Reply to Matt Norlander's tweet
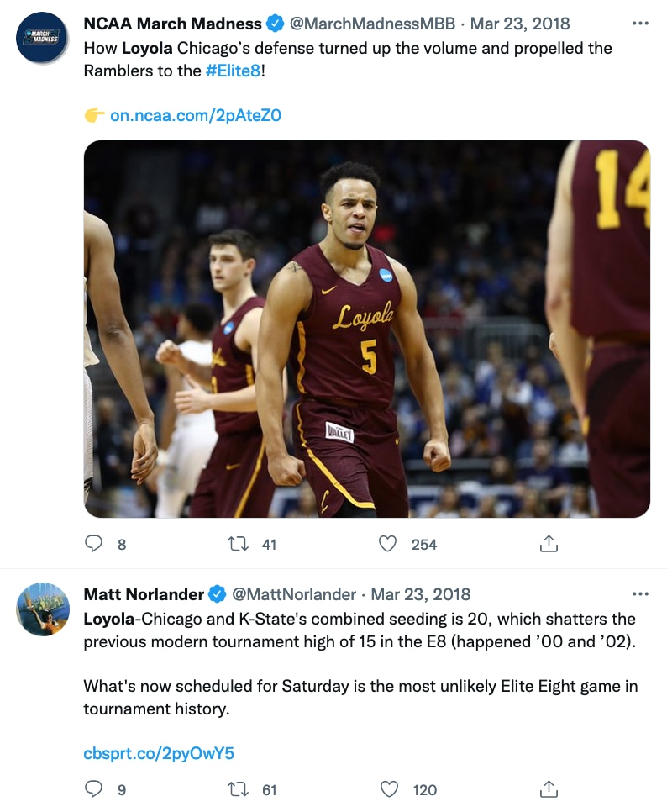This screenshot has width=667, height=812. 95,789
